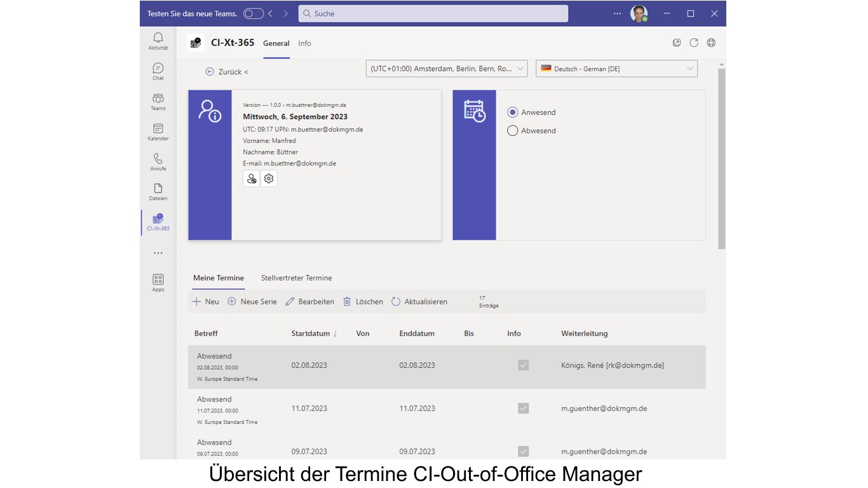The image size is (868, 488).
Task: Open the time zone dropdown
Action: [x=447, y=69]
